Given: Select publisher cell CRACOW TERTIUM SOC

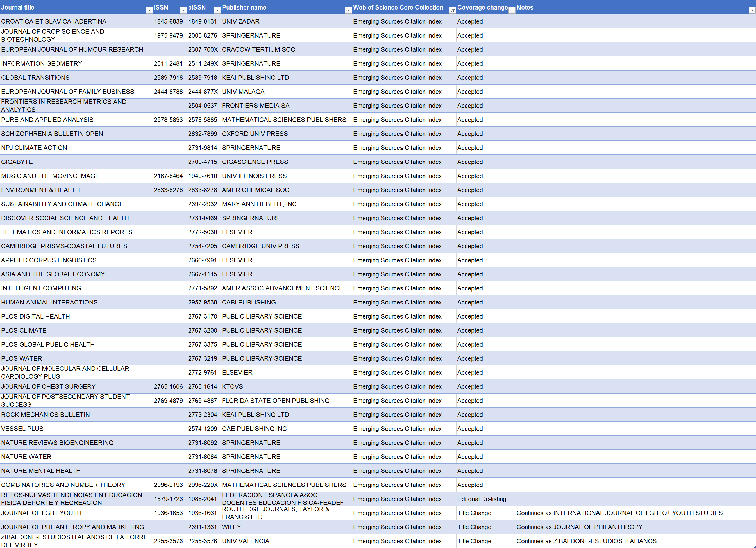Looking at the screenshot, I should click(x=286, y=49).
